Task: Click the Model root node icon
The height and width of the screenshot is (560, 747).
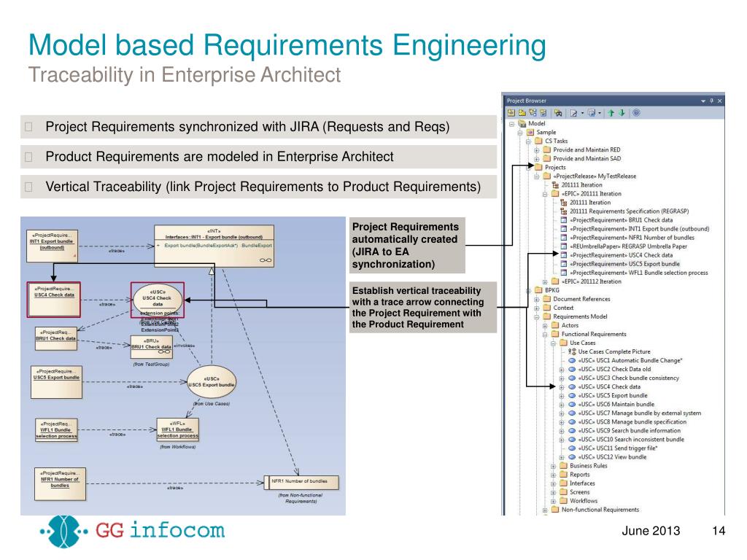Action: click(522, 123)
